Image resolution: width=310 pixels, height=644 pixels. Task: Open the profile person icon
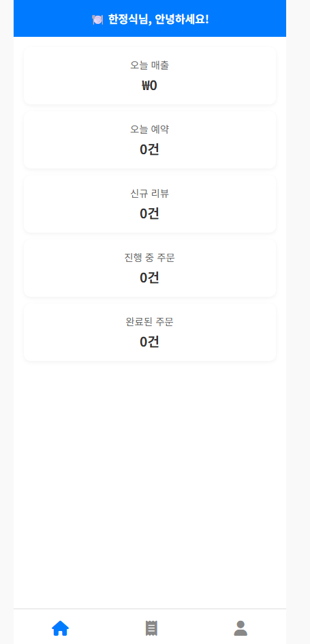(x=241, y=628)
